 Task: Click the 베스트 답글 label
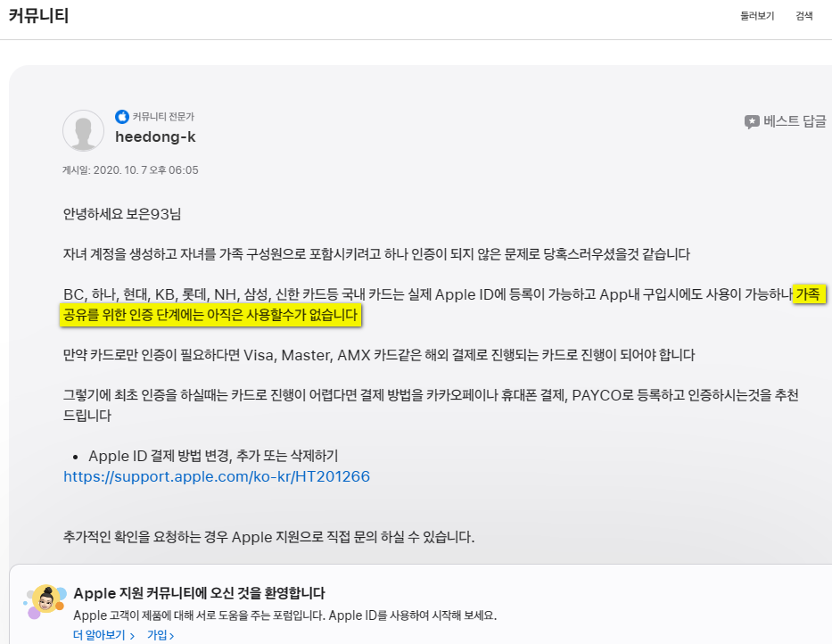click(x=795, y=121)
